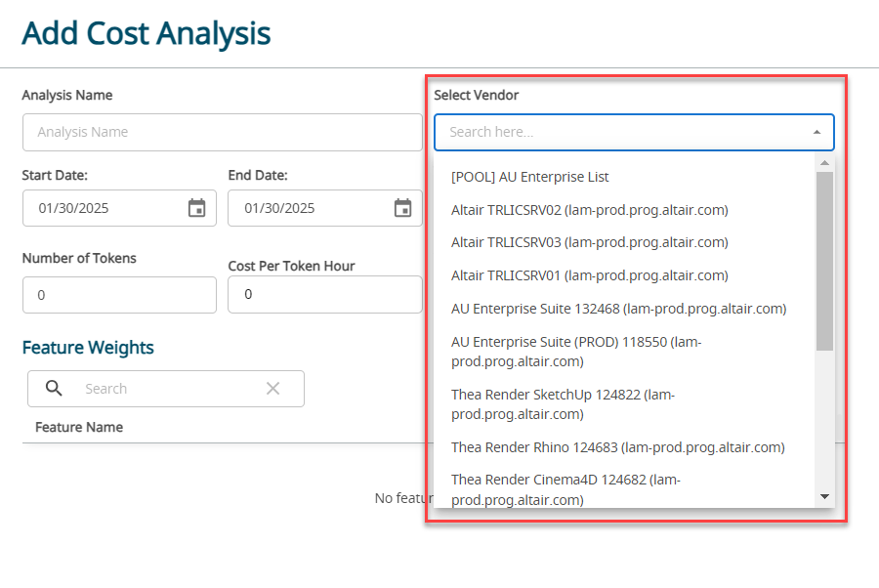Click the Feature Name column header
This screenshot has width=879, height=588.
click(x=79, y=427)
